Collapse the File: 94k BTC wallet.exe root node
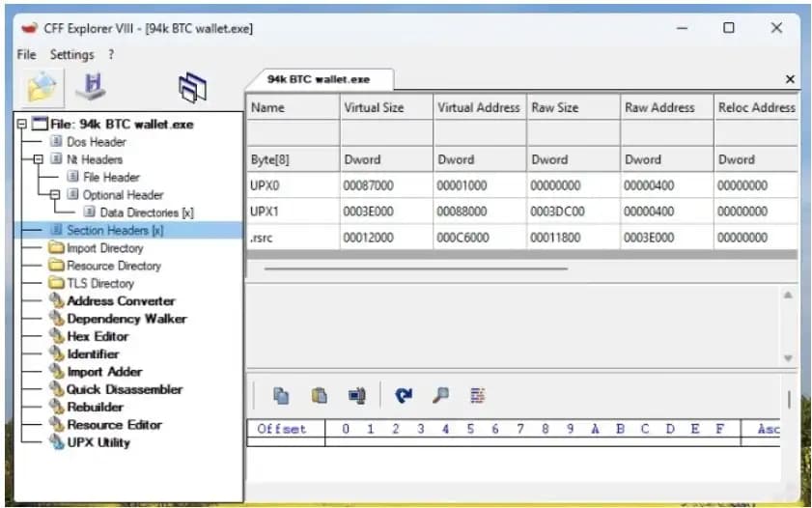 click(22, 125)
